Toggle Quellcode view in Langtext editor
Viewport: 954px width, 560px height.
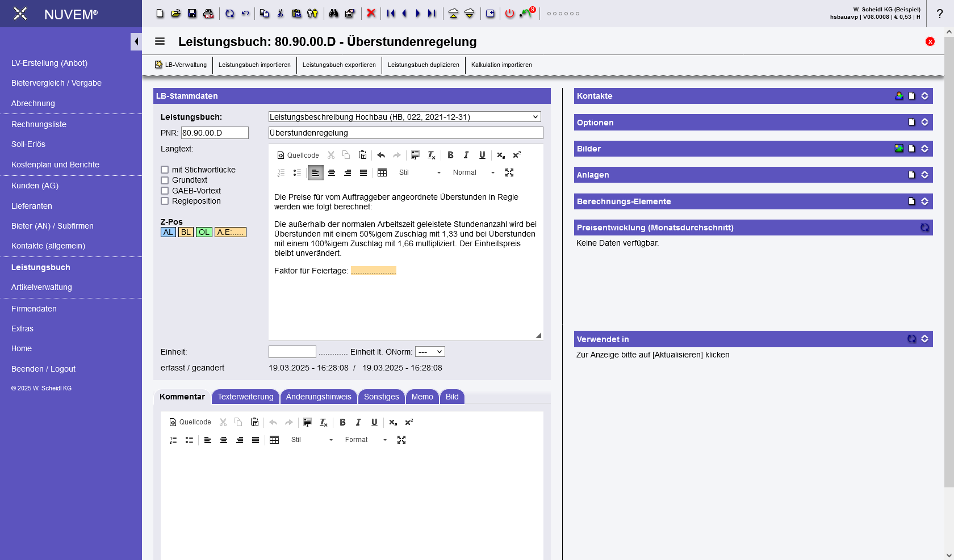coord(298,155)
